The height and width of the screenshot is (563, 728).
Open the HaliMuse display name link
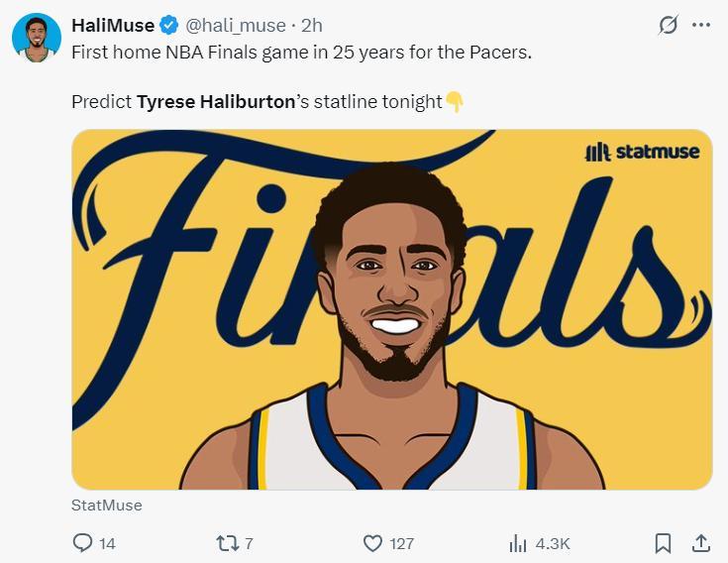(113, 25)
